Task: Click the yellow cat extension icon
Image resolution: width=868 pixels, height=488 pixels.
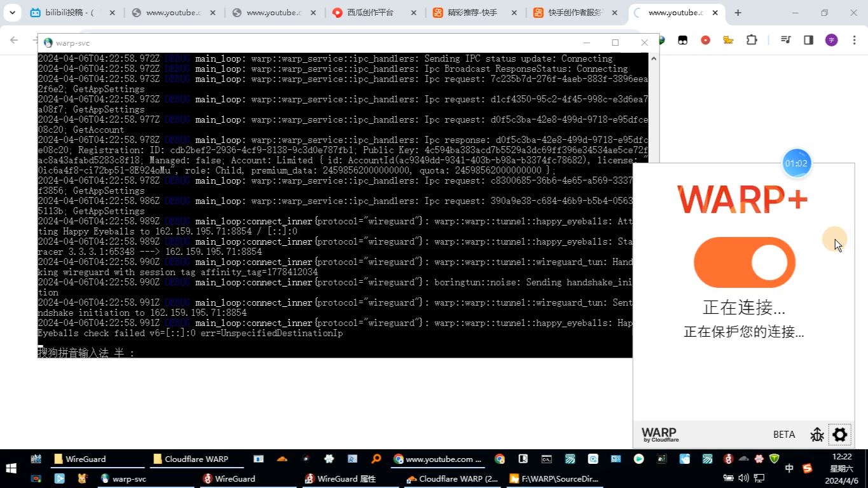Action: (x=728, y=40)
